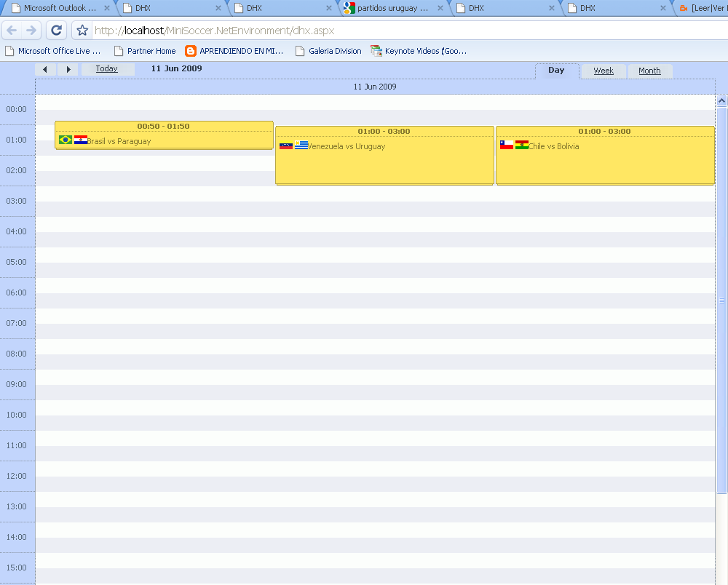Select the Day view tab
Viewport: 728px width, 585px height.
(x=556, y=71)
